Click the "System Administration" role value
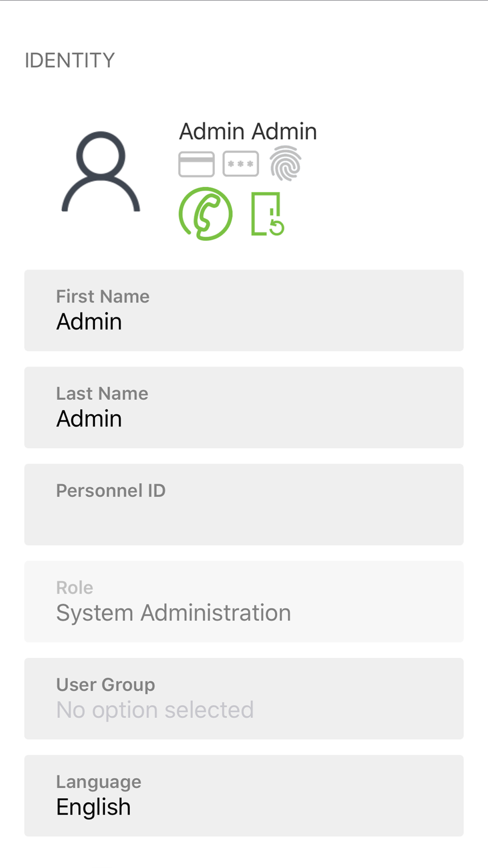 tap(173, 613)
